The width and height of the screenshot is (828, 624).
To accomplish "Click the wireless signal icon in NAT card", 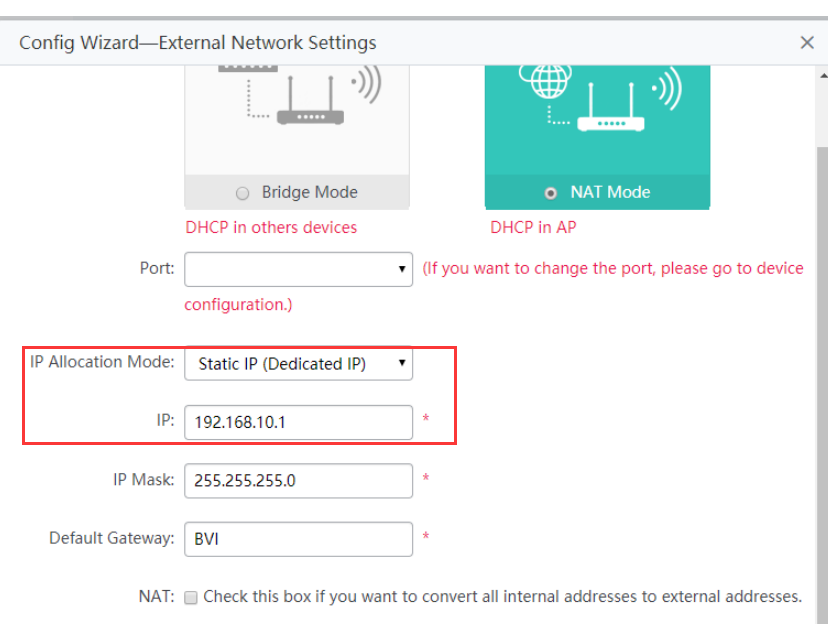I will [x=667, y=89].
